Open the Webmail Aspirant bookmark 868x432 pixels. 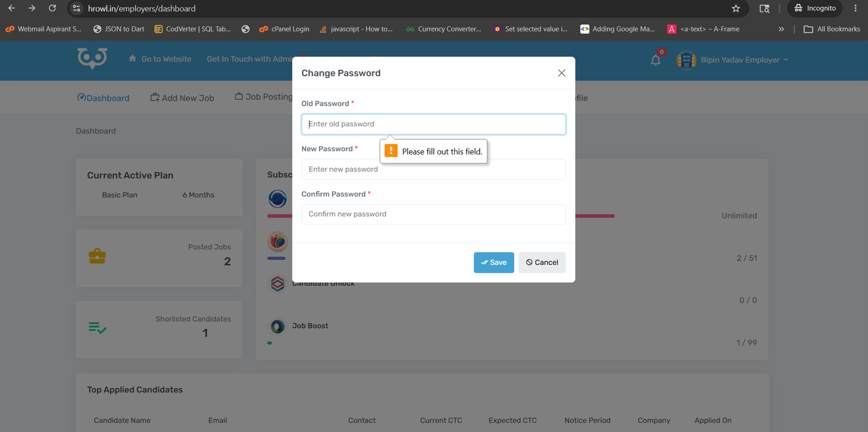(x=43, y=29)
